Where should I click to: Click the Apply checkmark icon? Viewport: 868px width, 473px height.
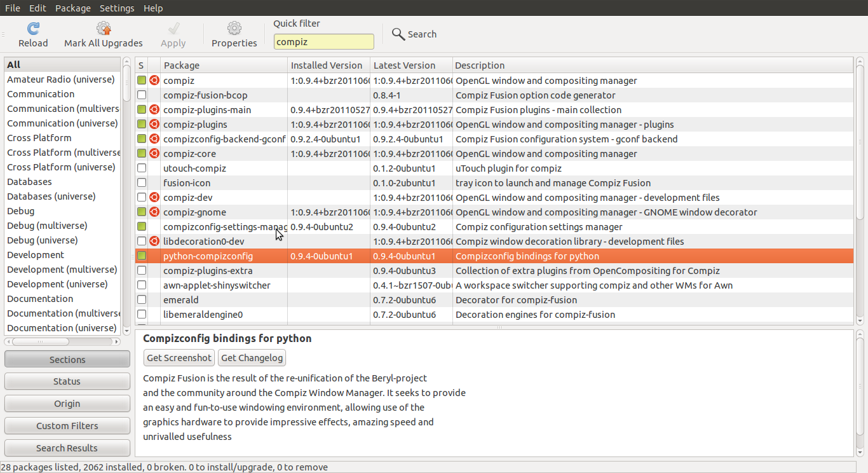(x=173, y=28)
